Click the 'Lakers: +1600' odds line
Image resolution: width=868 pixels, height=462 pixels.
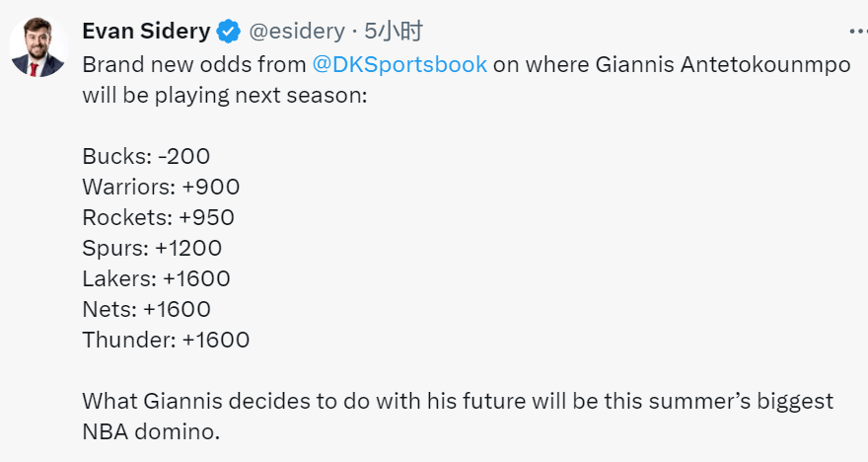pyautogui.click(x=156, y=278)
